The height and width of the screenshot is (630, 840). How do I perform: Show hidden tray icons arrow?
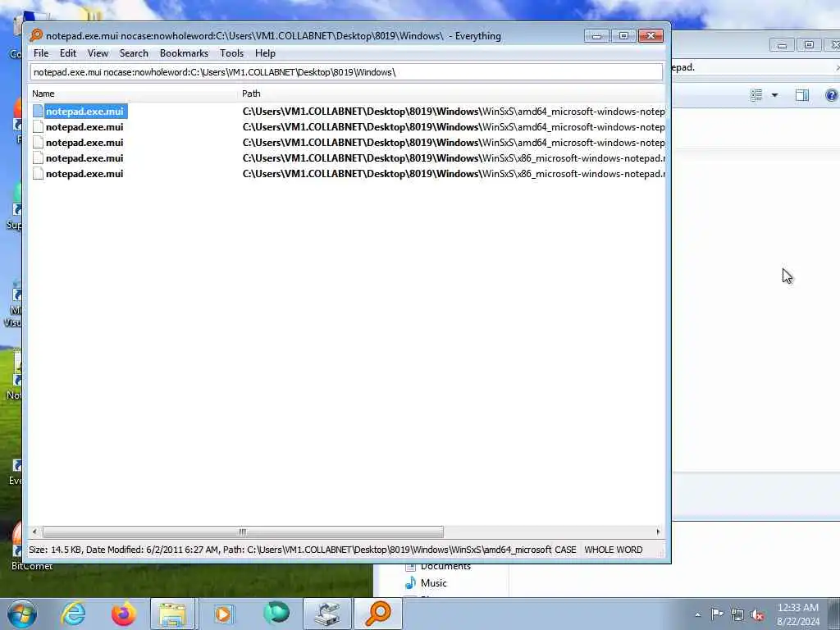pos(697,614)
